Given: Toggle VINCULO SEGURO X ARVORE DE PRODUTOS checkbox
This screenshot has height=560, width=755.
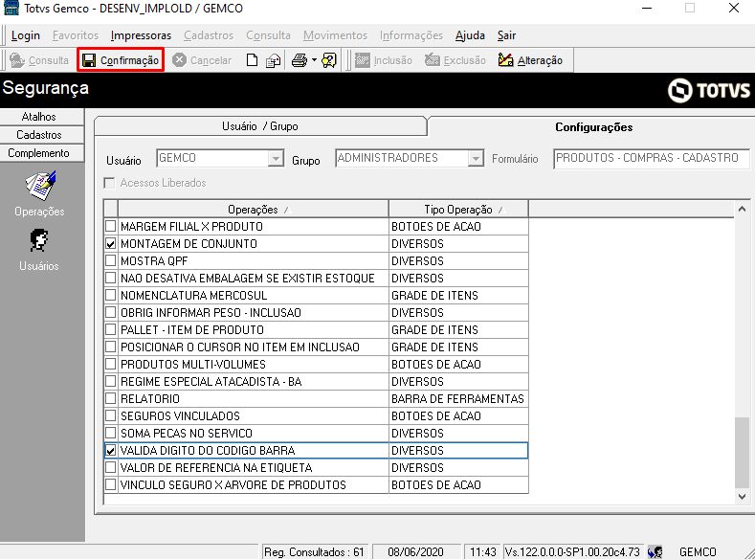Looking at the screenshot, I should coord(111,484).
